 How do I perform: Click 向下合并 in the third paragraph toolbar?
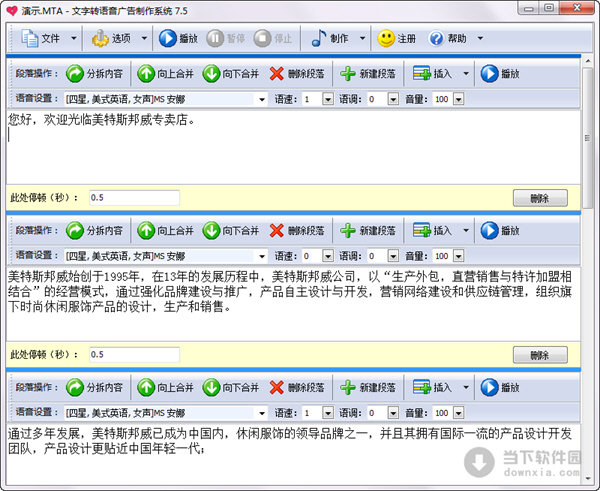point(231,388)
